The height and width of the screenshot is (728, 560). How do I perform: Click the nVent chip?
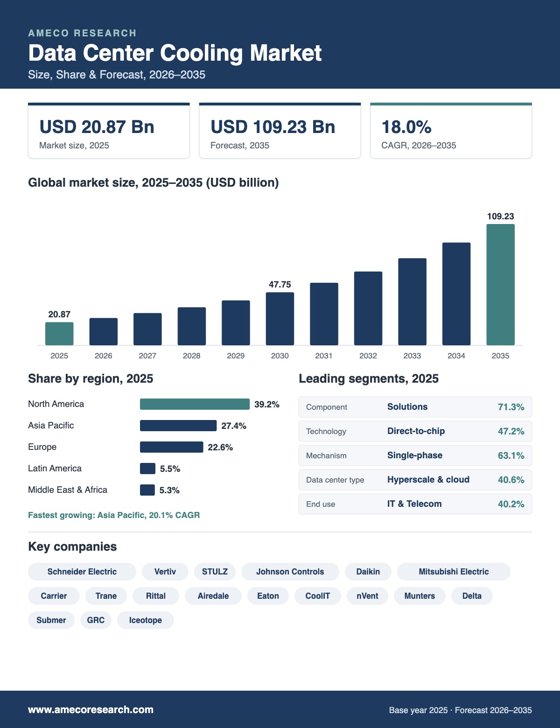coord(367,596)
